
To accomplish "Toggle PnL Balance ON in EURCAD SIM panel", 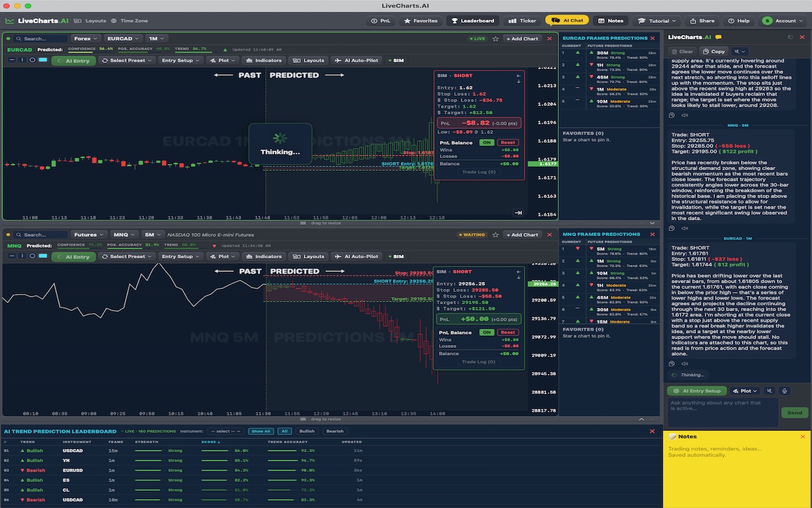I will click(x=487, y=143).
